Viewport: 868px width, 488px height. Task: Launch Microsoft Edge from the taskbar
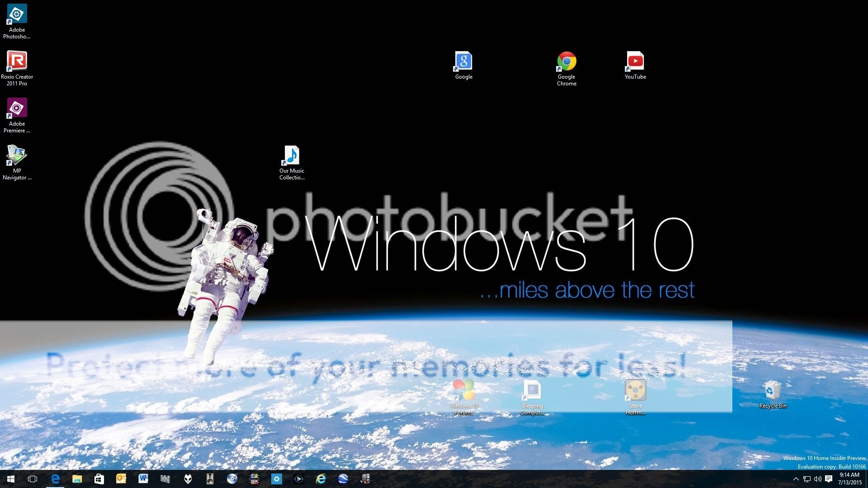[x=55, y=479]
